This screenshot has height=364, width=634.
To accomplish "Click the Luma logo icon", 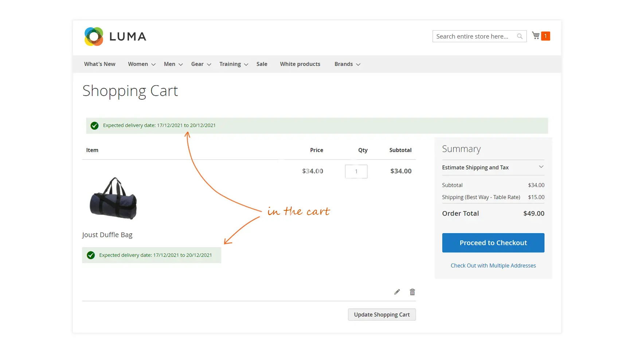I will pyautogui.click(x=94, y=36).
